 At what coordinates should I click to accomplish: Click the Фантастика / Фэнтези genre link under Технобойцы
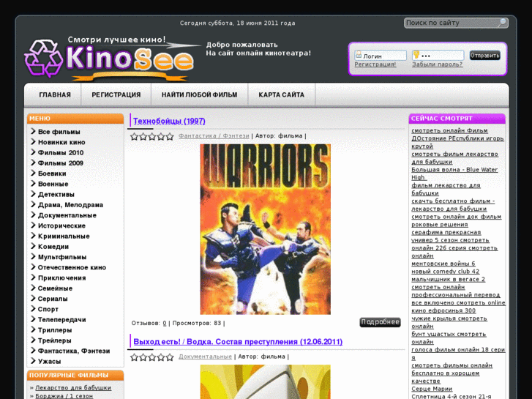[214, 136]
